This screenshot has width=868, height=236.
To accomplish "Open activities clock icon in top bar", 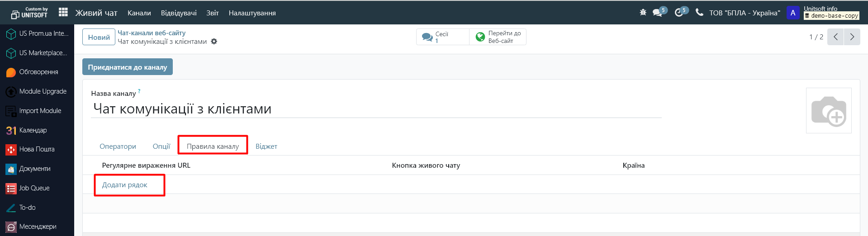I will pos(678,13).
